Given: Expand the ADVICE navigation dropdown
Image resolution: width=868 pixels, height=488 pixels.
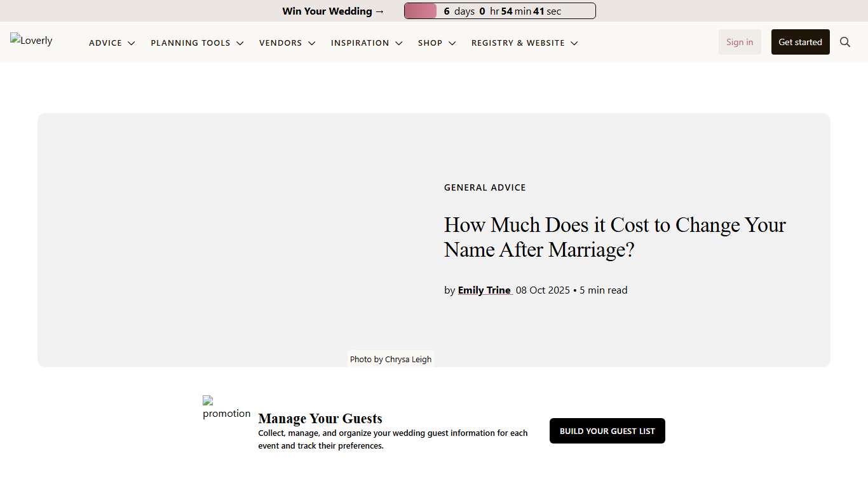Looking at the screenshot, I should [x=132, y=43].
